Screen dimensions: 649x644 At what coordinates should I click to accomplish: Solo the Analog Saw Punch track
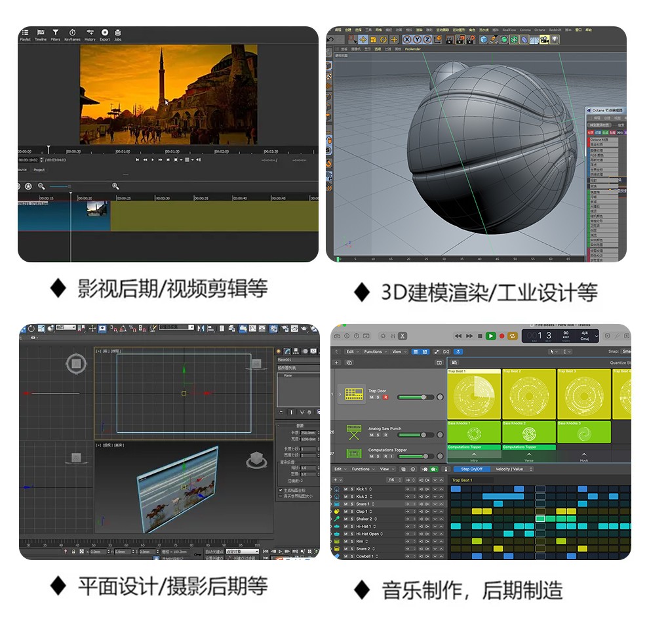coord(378,435)
